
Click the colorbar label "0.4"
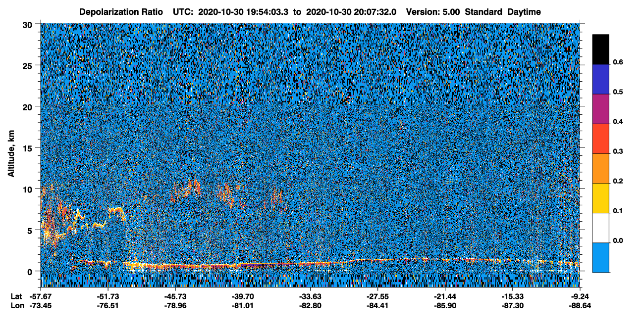[x=617, y=122]
